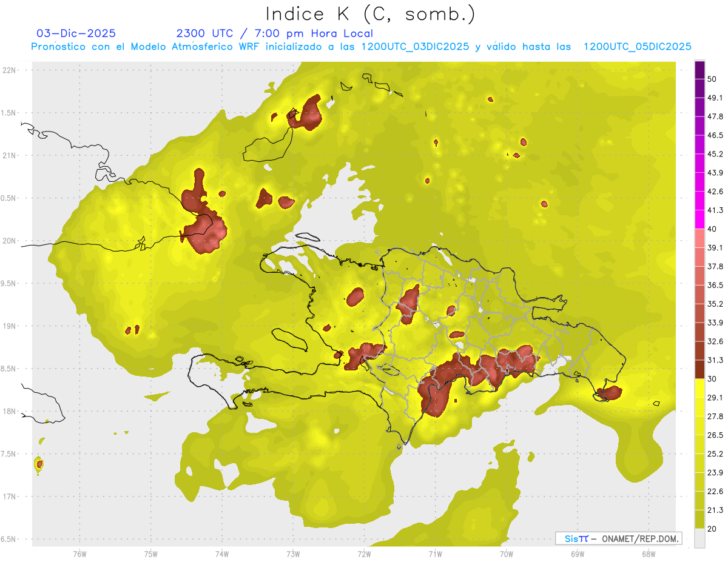Select the bright yellow band between 29.1 and 30
This screenshot has height=562, width=728.
click(699, 389)
